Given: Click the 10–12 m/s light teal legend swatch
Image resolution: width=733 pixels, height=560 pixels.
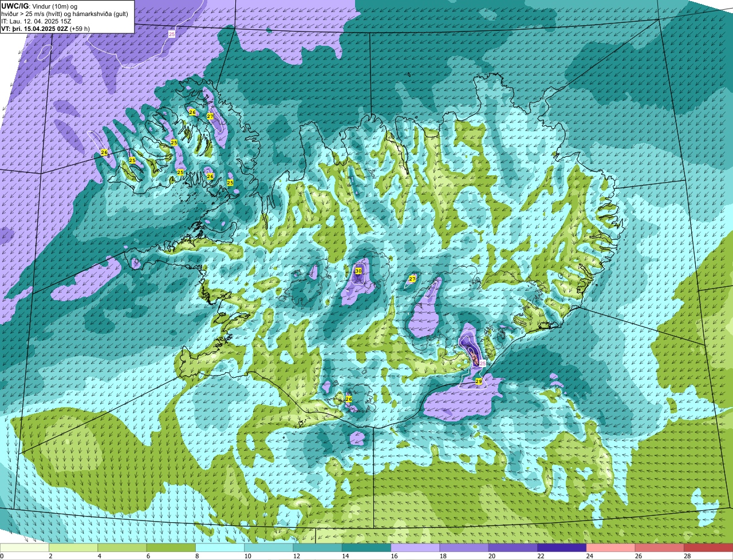Looking at the screenshot, I should pyautogui.click(x=269, y=547).
